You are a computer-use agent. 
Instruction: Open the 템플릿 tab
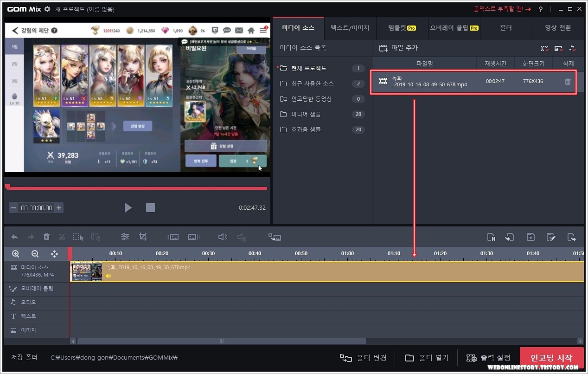[x=402, y=28]
